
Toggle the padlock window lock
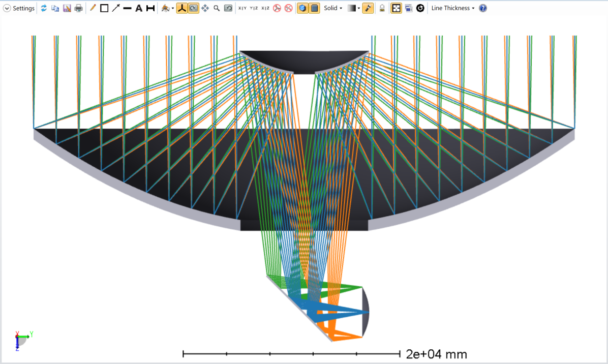(382, 8)
